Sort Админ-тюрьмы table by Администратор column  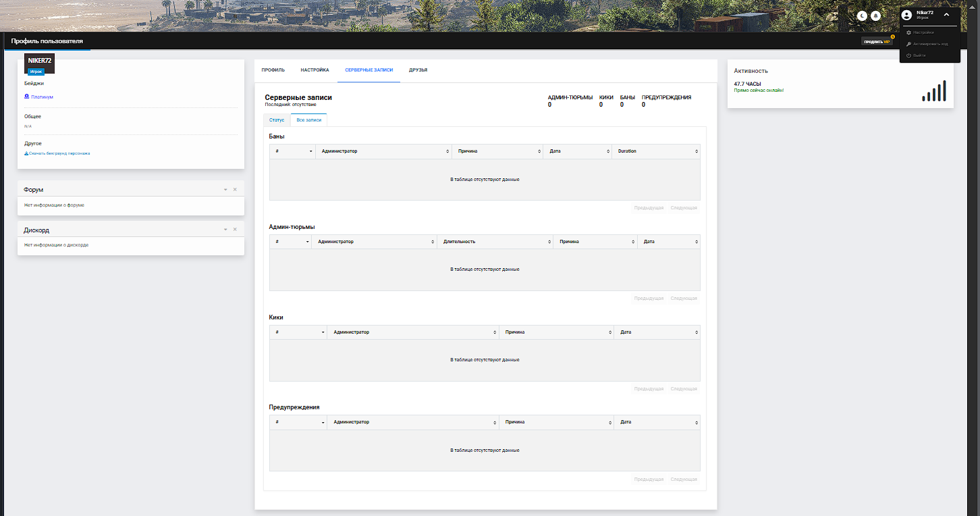(x=374, y=242)
